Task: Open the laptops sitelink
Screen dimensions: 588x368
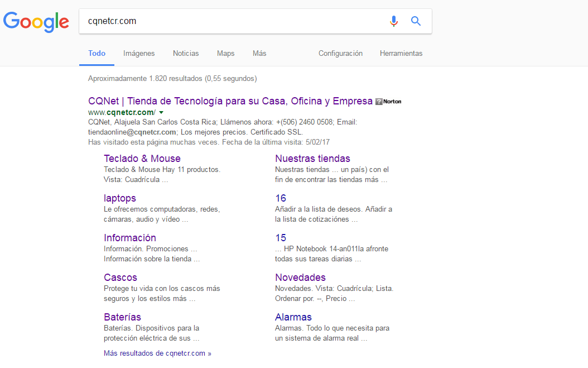Action: 119,198
